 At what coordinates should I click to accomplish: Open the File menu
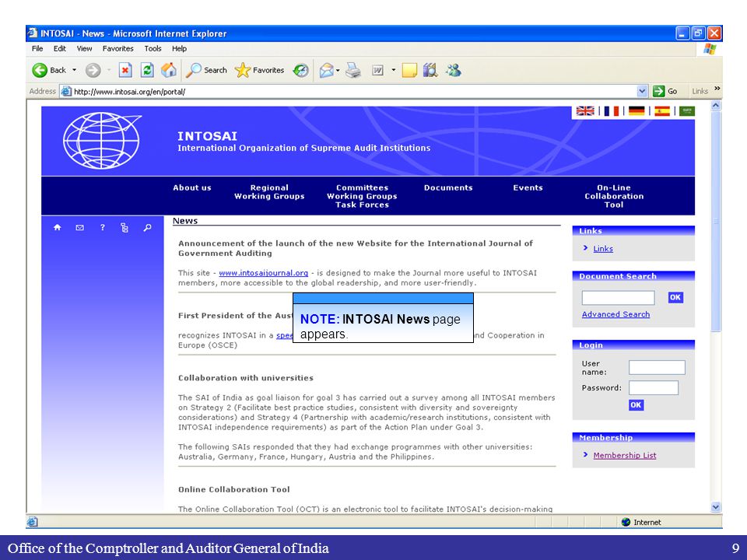tap(37, 48)
